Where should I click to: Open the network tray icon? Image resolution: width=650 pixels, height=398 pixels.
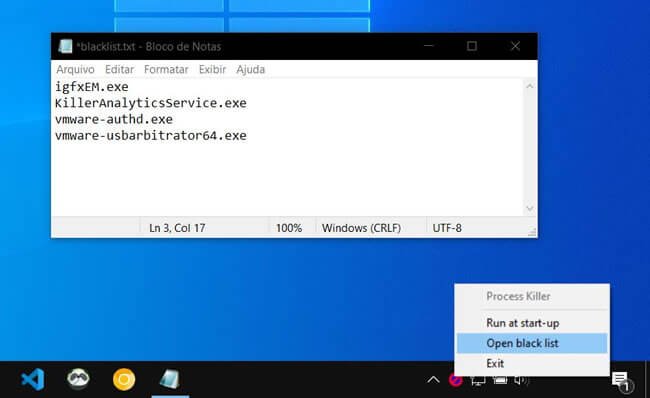pos(478,380)
